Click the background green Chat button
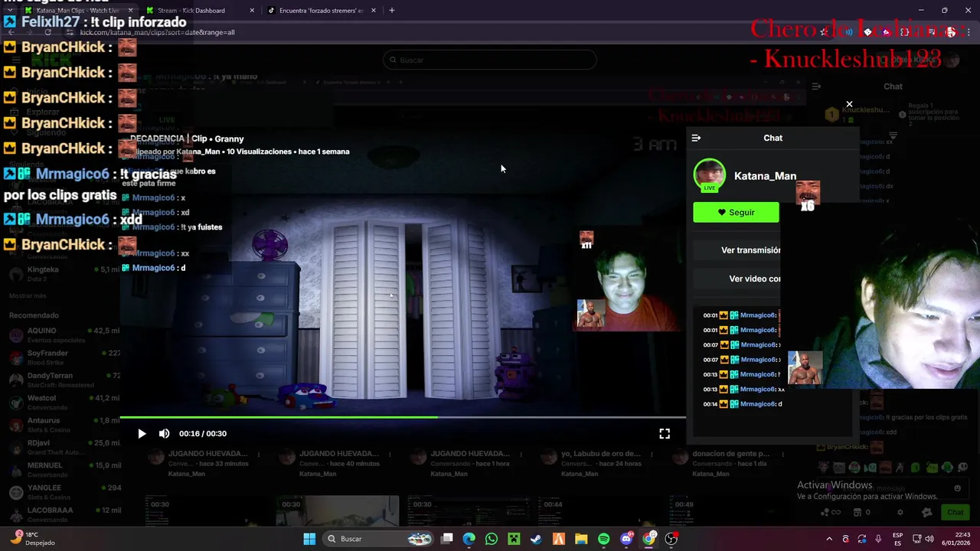 pyautogui.click(x=955, y=512)
